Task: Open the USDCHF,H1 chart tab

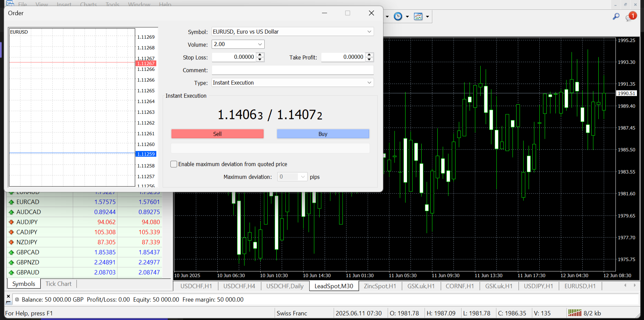Action: (196, 286)
